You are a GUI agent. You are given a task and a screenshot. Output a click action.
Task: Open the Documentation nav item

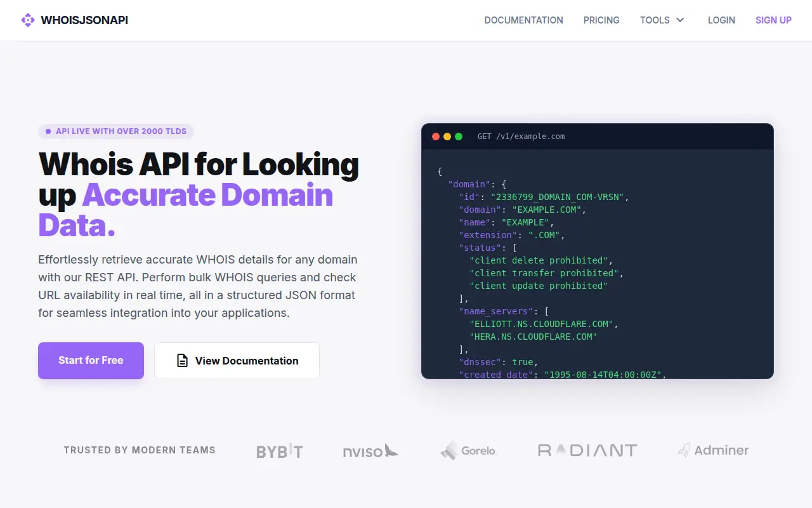(x=523, y=20)
